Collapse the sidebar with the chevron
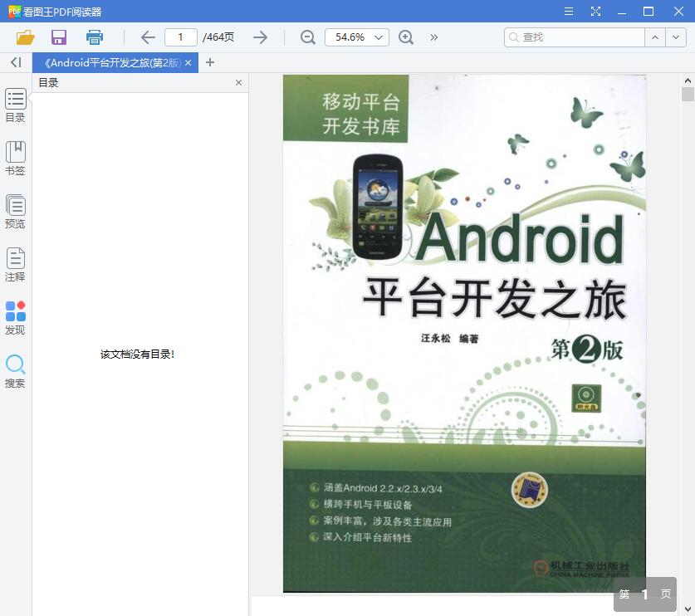 pos(15,62)
